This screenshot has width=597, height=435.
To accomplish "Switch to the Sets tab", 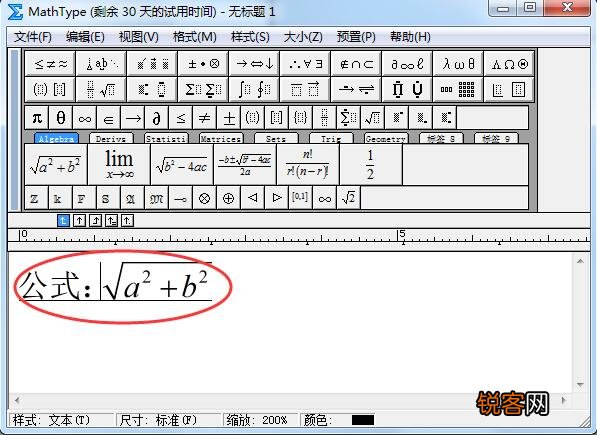I will tap(276, 139).
